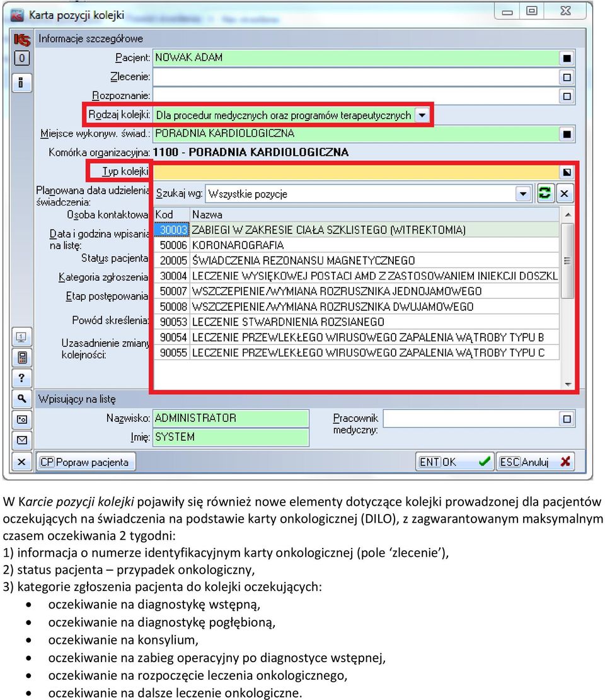Select row 90053 LECZENIE STWARDNIENIA ROZSIANEGO
This screenshot has height=700, width=605.
pos(357,322)
